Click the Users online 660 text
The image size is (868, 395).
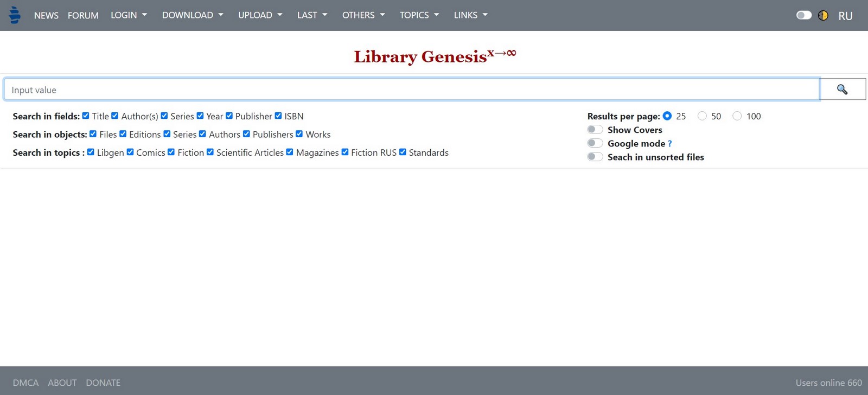pos(829,383)
